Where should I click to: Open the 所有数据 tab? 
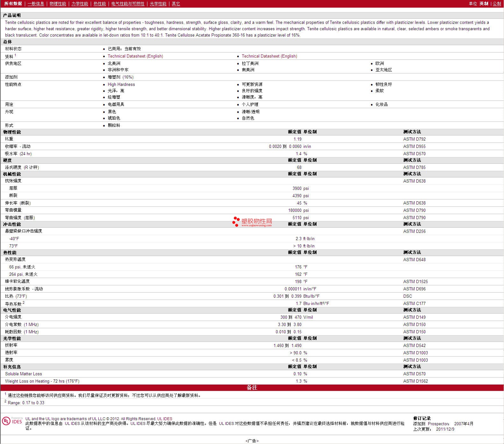(x=13, y=3)
